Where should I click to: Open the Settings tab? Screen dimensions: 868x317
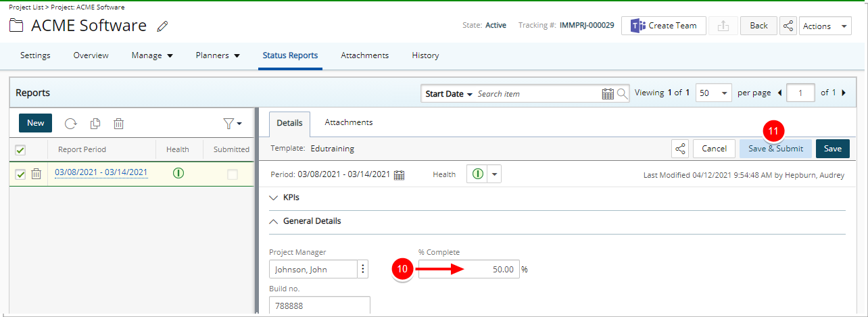click(x=35, y=55)
